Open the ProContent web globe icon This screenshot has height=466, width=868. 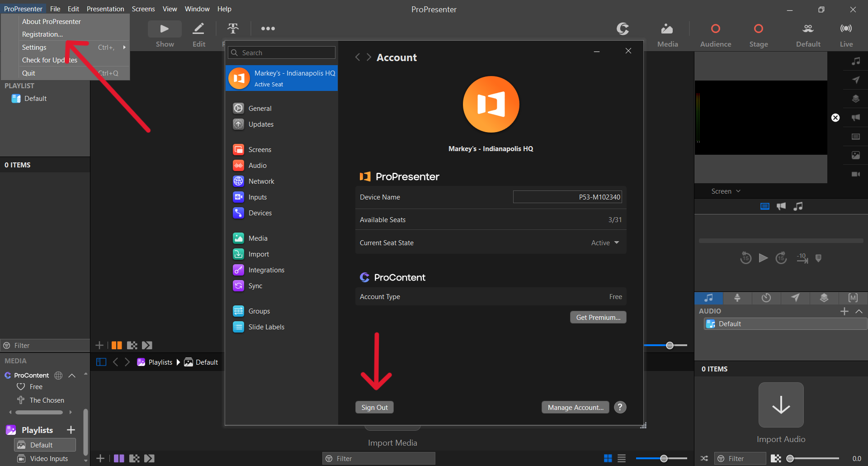pos(58,375)
